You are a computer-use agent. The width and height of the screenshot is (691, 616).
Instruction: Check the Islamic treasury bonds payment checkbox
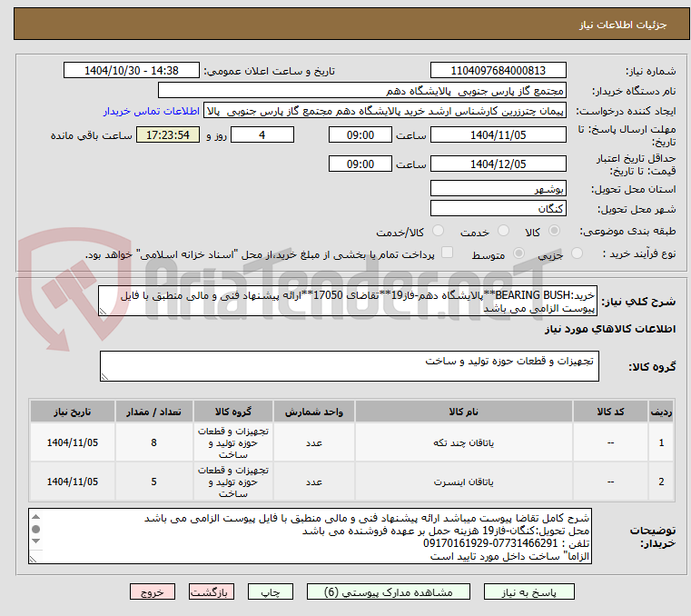tap(448, 253)
